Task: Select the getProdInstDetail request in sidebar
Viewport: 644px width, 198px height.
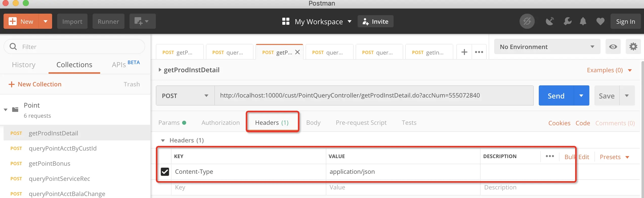Action: click(x=77, y=133)
